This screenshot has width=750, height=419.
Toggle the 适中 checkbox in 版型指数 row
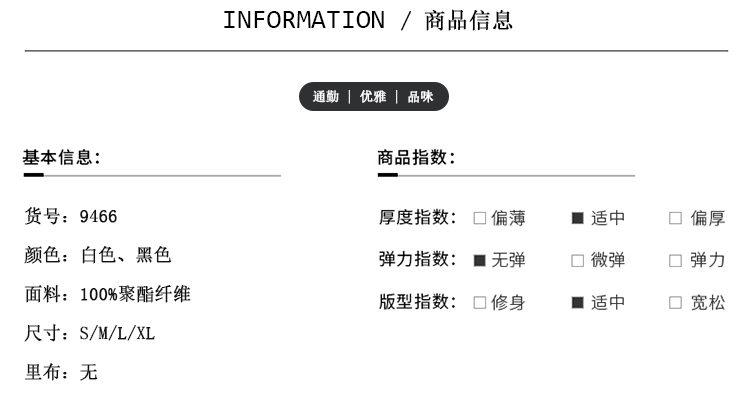click(x=577, y=302)
